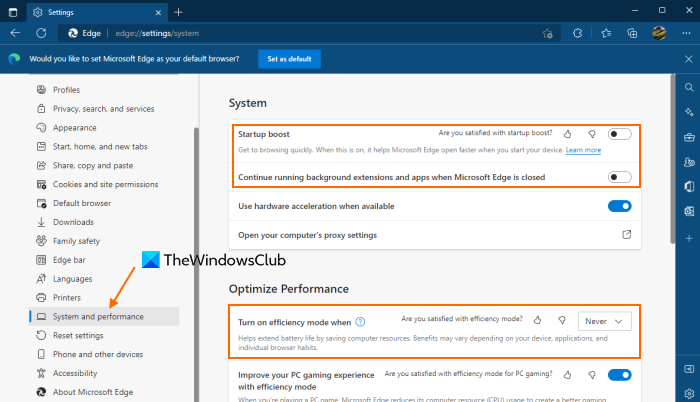Open Reset settings
The height and width of the screenshot is (402, 700).
point(104,335)
